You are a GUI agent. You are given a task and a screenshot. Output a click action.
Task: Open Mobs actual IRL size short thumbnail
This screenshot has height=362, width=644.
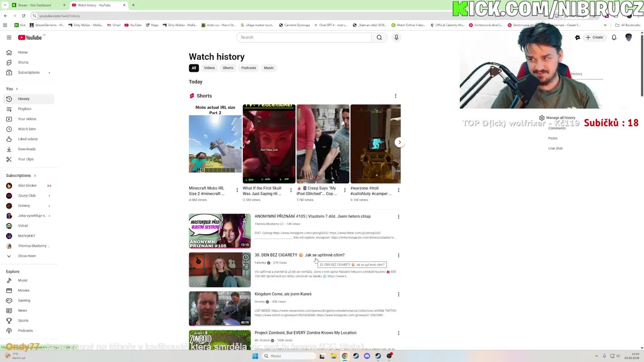tap(215, 144)
